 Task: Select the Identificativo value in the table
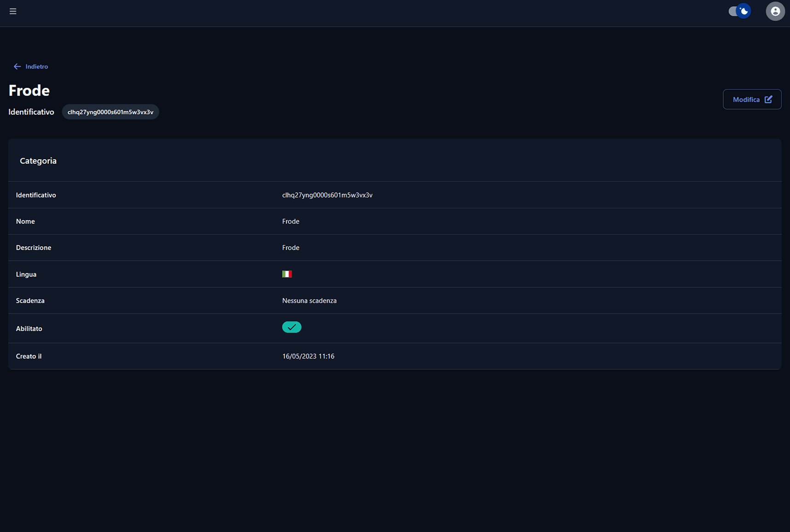[x=327, y=195]
